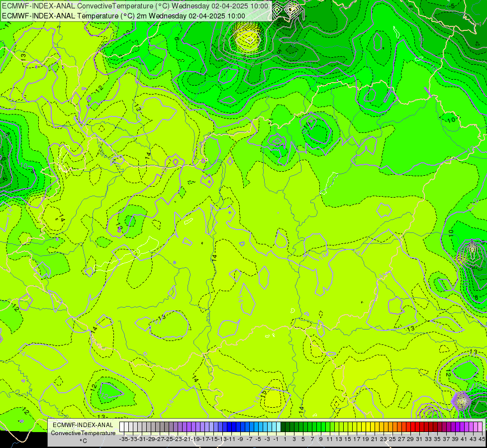The image size is (487, 448).
Task: Click legend scale label -25
Action: [168, 439]
